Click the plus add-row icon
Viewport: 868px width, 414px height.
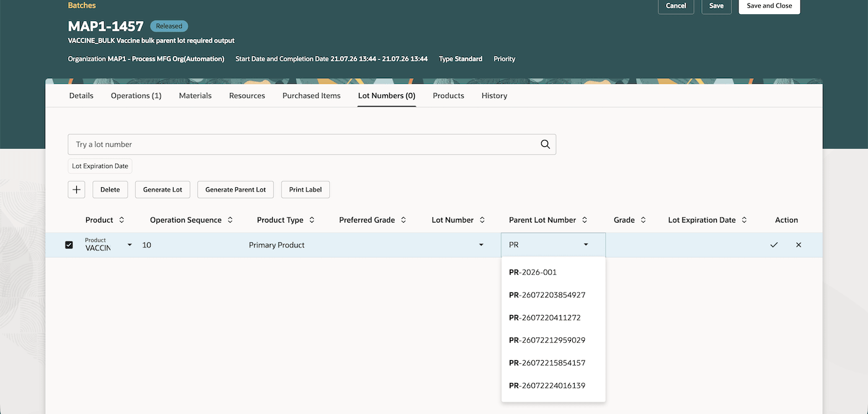tap(76, 190)
